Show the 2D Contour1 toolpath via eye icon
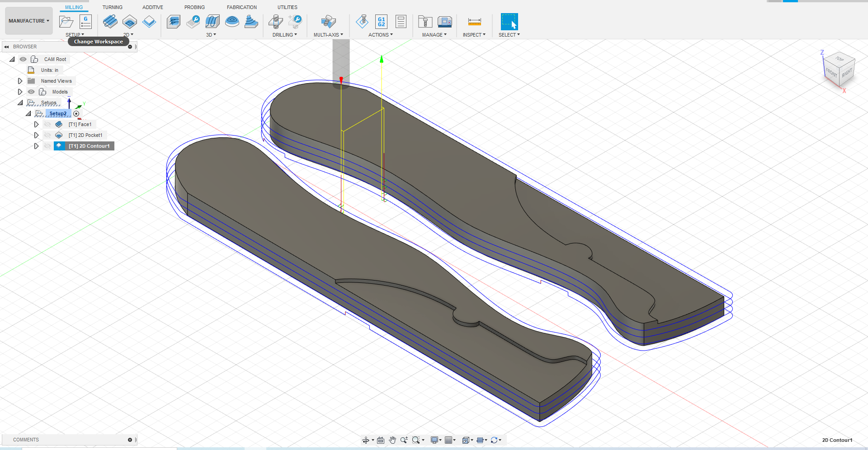Viewport: 868px width, 450px height. tap(47, 146)
